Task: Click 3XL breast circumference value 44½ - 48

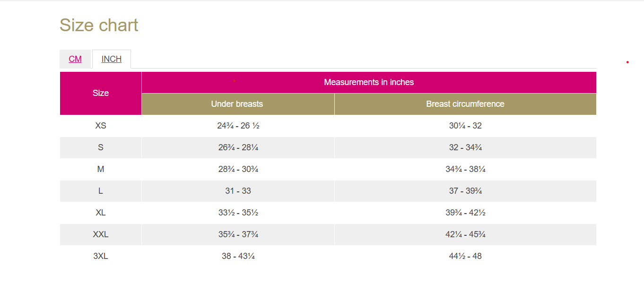Action: (465, 256)
